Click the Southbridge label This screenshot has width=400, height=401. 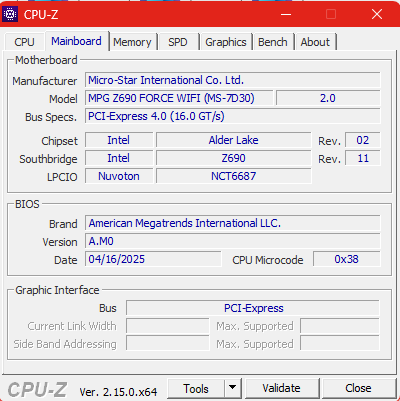click(48, 159)
